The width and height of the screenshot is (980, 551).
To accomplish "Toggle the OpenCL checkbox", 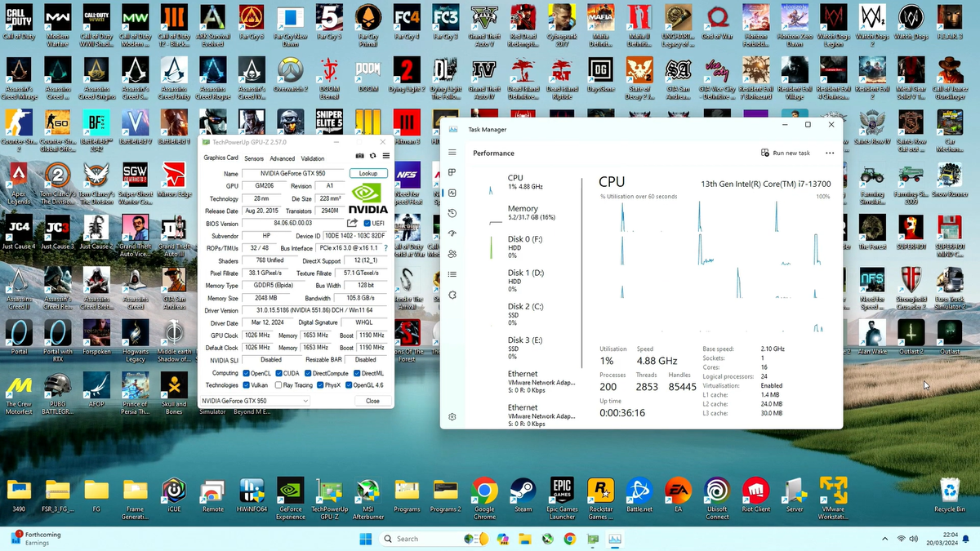I will (x=247, y=373).
